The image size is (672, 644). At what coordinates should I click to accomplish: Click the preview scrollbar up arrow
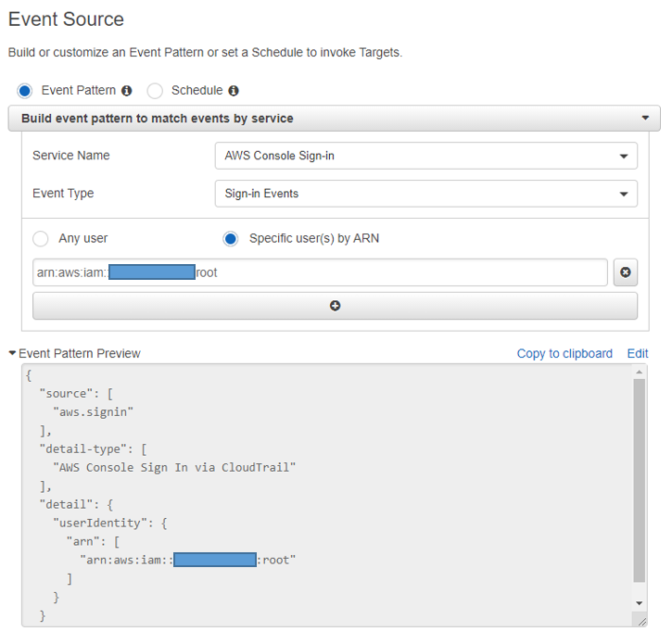pos(639,372)
